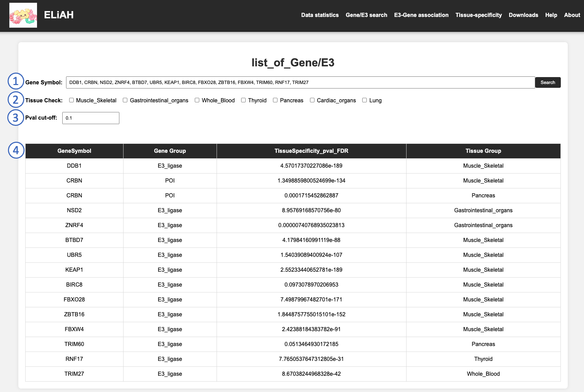584x392 pixels.
Task: Open the Downloads page
Action: click(523, 15)
